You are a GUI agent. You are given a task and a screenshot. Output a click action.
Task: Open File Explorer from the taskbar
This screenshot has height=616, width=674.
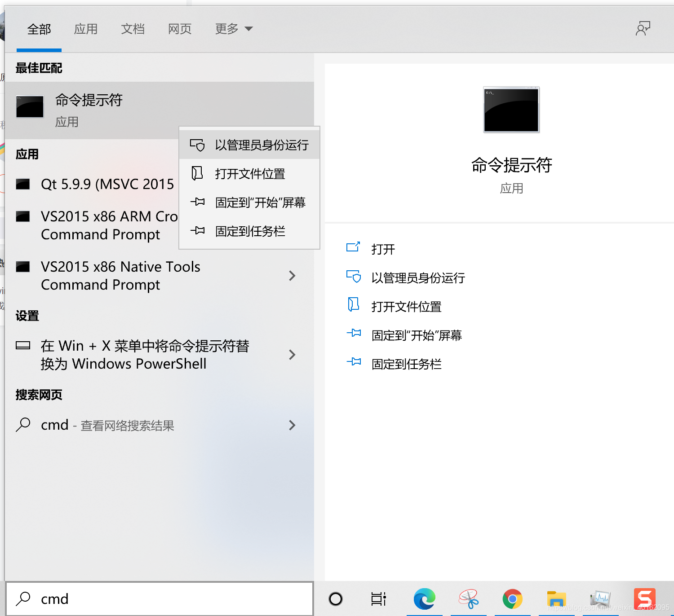pos(556,600)
